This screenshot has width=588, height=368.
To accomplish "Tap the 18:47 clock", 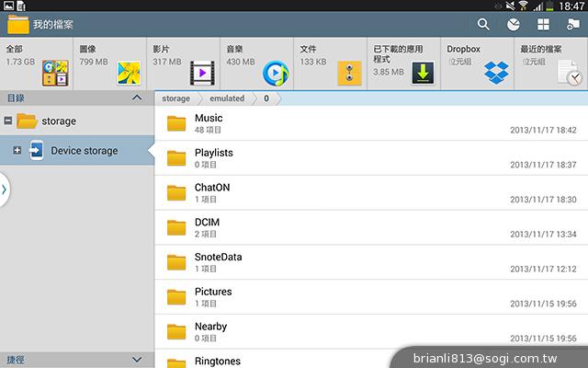I will pos(571,6).
